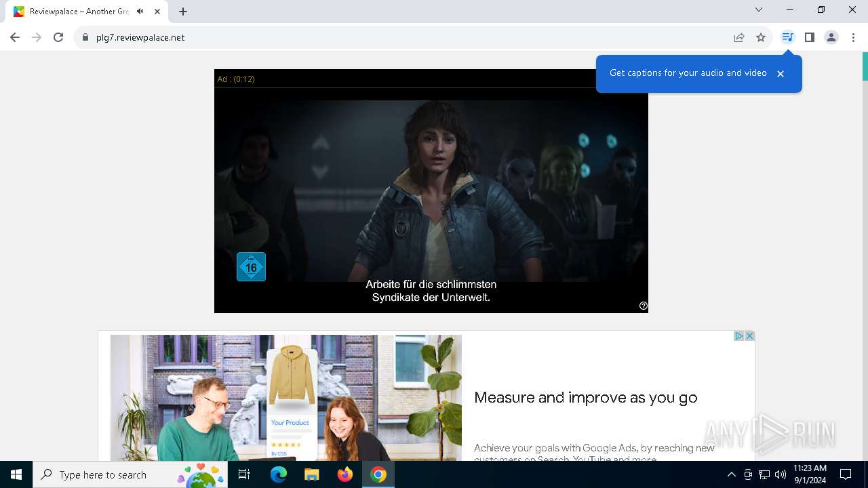Switch to Chrome taskbar icon
The height and width of the screenshot is (488, 868).
[378, 474]
